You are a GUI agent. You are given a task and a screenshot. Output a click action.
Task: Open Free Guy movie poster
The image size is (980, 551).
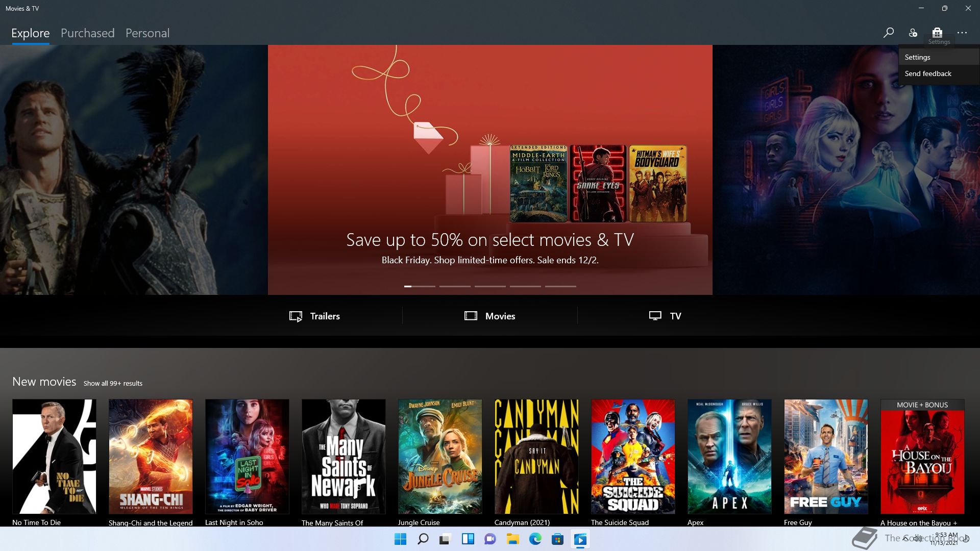(x=826, y=457)
